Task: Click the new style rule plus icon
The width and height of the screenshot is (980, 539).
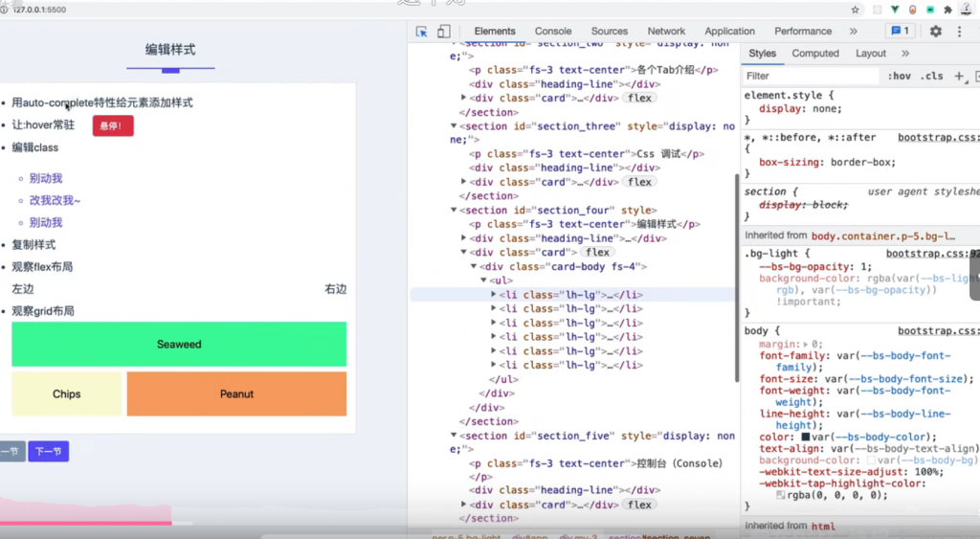Action: [x=959, y=77]
